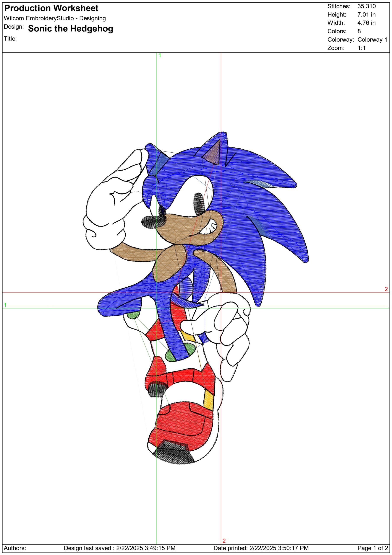This screenshot has height=555, width=392.
Task: Click the "Colorway:" label
Action: pyautogui.click(x=340, y=39)
